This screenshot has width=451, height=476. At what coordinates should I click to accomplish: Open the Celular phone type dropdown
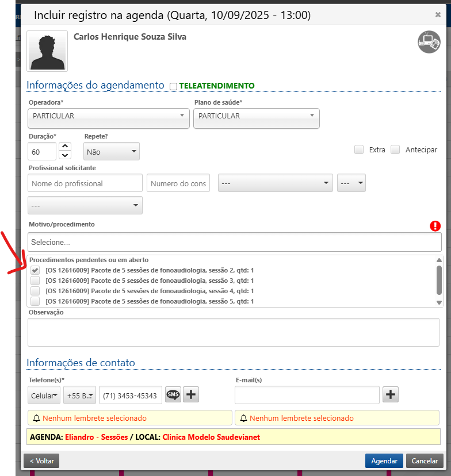[44, 395]
